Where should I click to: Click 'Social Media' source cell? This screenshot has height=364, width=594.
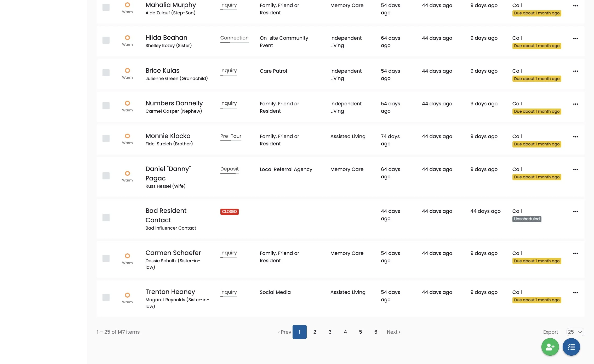(x=275, y=292)
